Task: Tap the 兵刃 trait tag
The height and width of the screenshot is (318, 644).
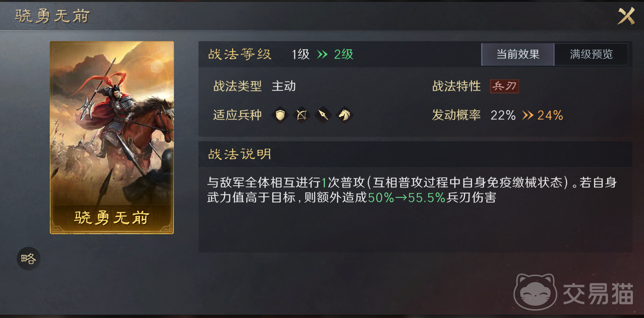Action: click(505, 86)
